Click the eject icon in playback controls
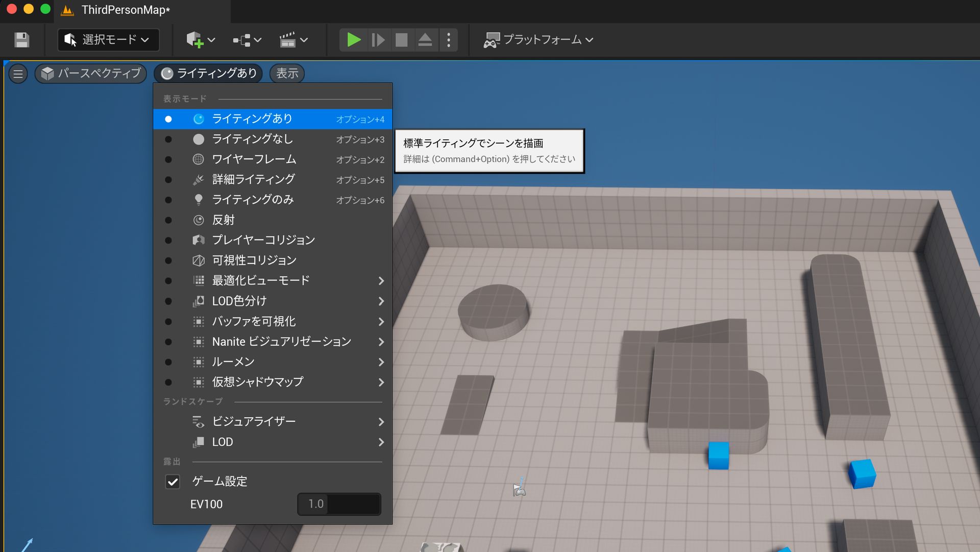 click(x=425, y=40)
